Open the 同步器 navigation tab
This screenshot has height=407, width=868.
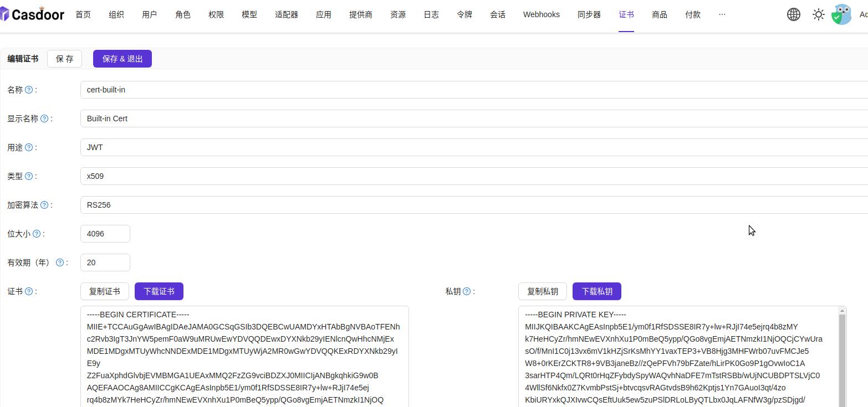coord(589,14)
